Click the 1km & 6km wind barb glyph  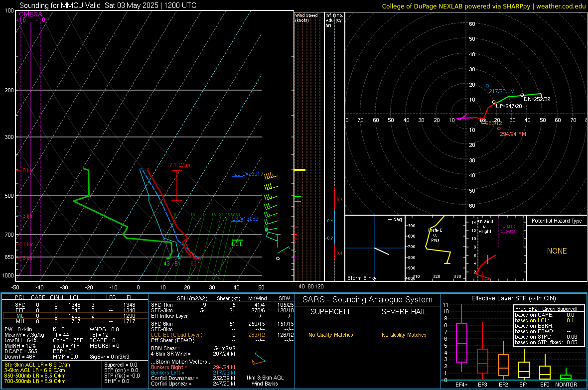[x=259, y=358]
